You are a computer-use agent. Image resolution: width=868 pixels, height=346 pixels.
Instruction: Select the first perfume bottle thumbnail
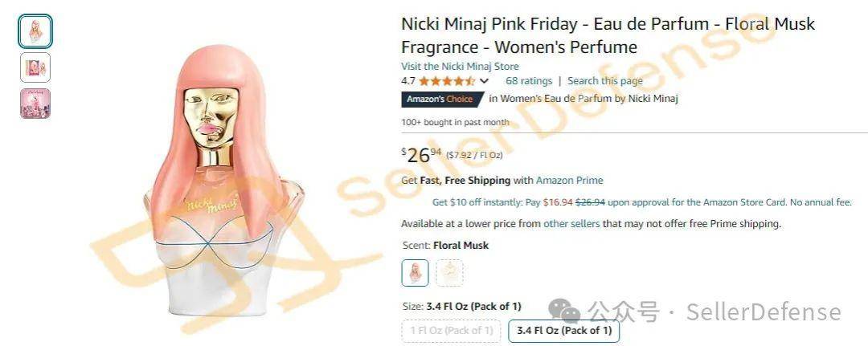35,31
